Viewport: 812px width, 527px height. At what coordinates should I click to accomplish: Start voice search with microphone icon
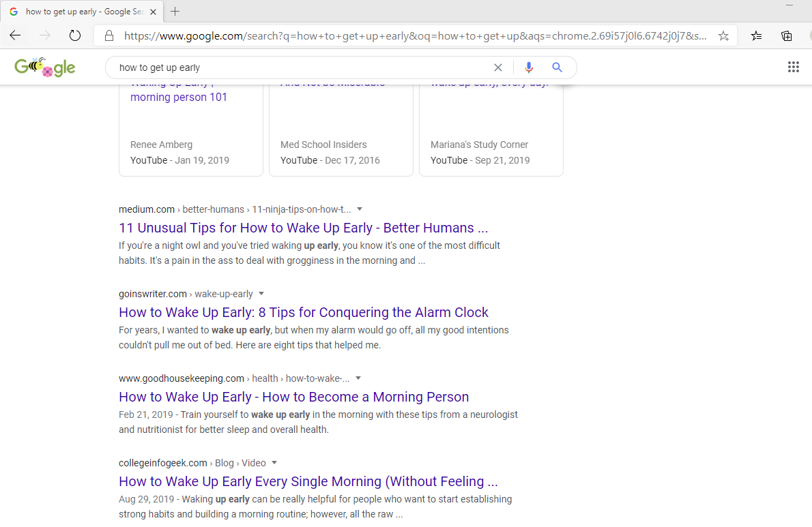528,67
